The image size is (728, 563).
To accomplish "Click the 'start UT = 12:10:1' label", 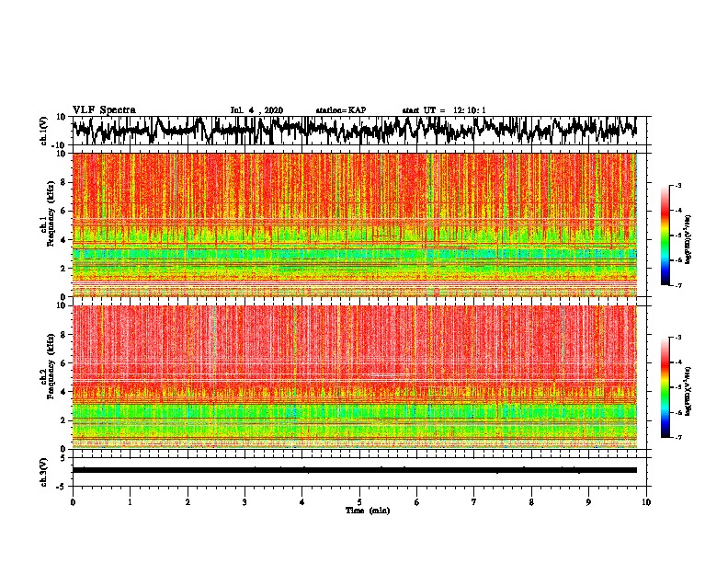I will (x=444, y=110).
